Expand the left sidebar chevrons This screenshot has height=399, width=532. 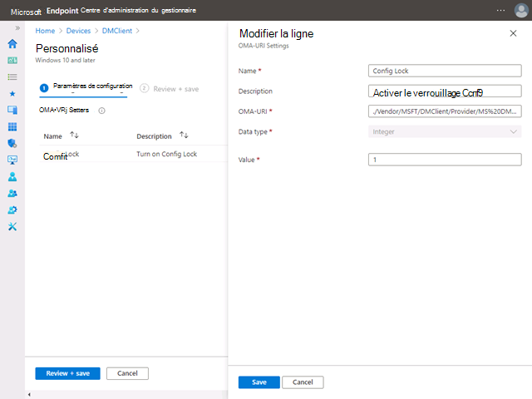point(17,27)
